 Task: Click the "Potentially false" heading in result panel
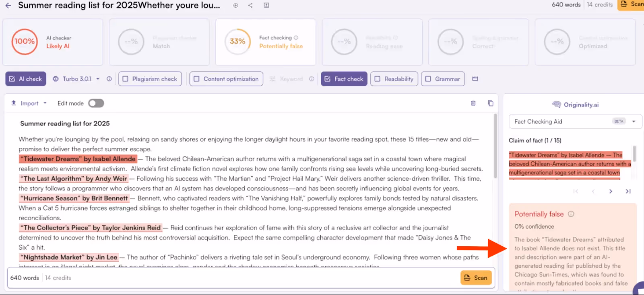pos(539,214)
